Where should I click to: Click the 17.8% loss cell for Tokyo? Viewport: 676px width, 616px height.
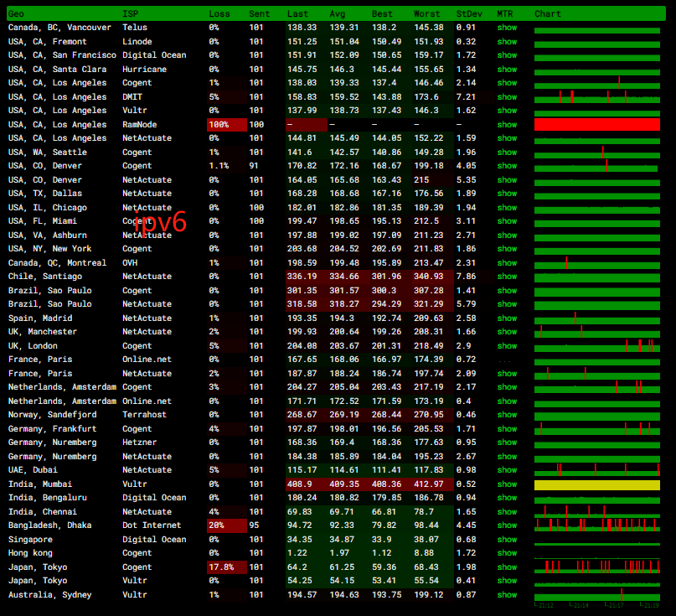pos(227,567)
